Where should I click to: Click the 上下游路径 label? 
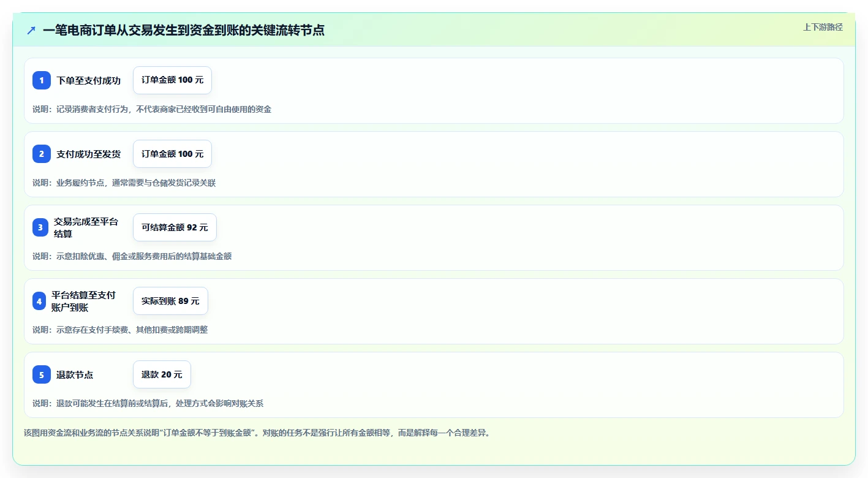tap(823, 27)
